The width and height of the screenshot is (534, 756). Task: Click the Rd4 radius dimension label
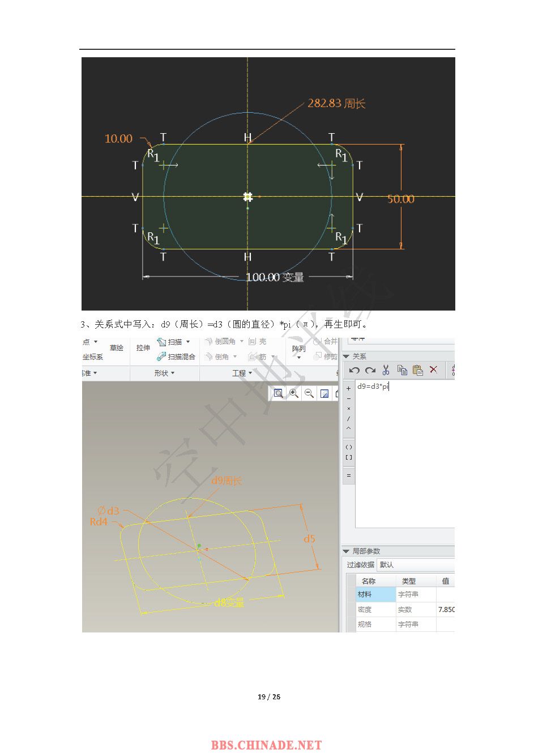pos(99,521)
